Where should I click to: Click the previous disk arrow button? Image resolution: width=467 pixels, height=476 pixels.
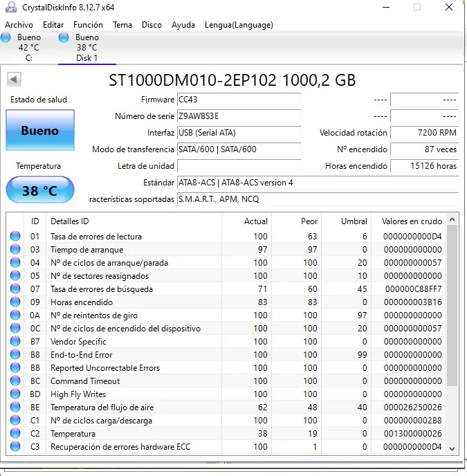click(x=14, y=80)
